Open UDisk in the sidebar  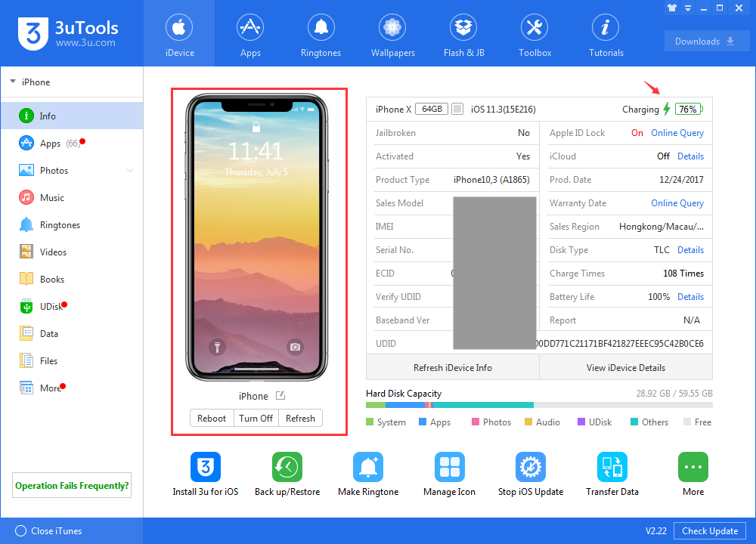click(x=72, y=307)
